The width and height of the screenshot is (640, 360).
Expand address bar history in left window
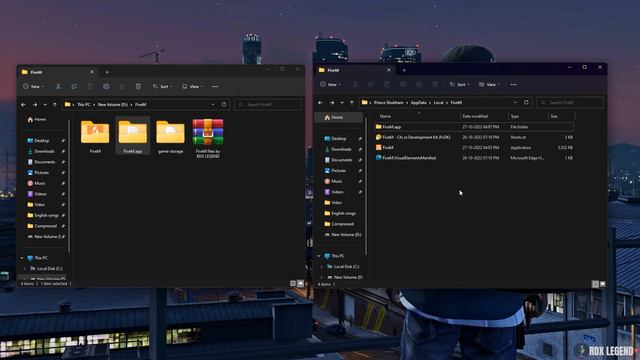213,104
